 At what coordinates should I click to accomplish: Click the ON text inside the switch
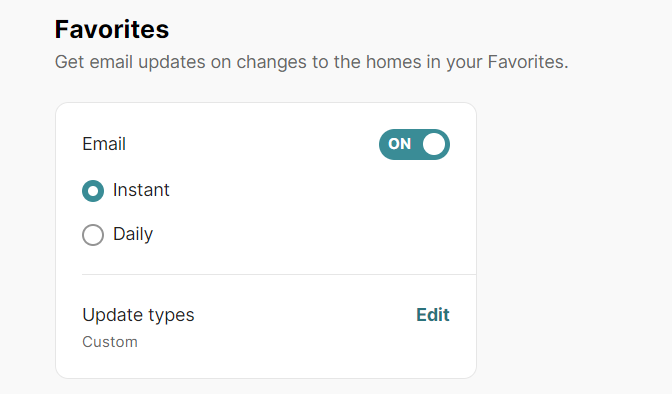(399, 144)
